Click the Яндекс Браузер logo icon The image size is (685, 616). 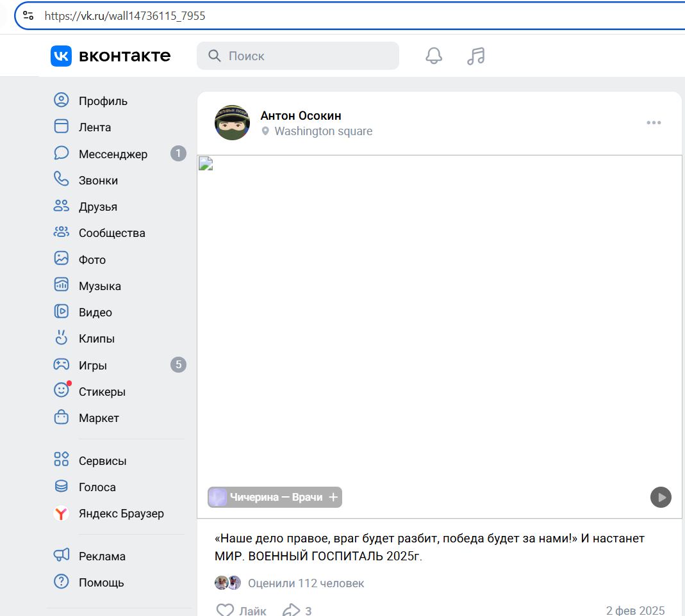[x=61, y=514]
